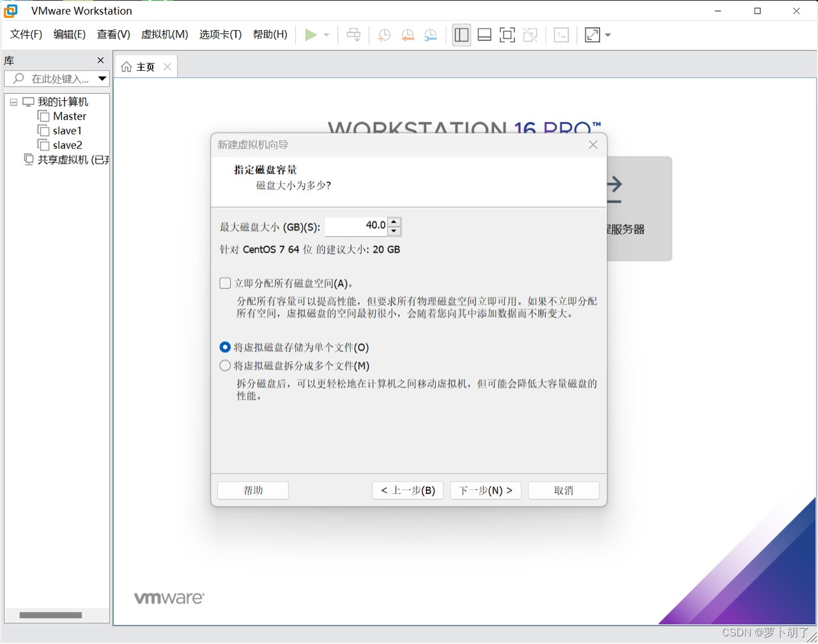Collapse the 我的计算机 tree node
818x644 pixels.
click(13, 102)
